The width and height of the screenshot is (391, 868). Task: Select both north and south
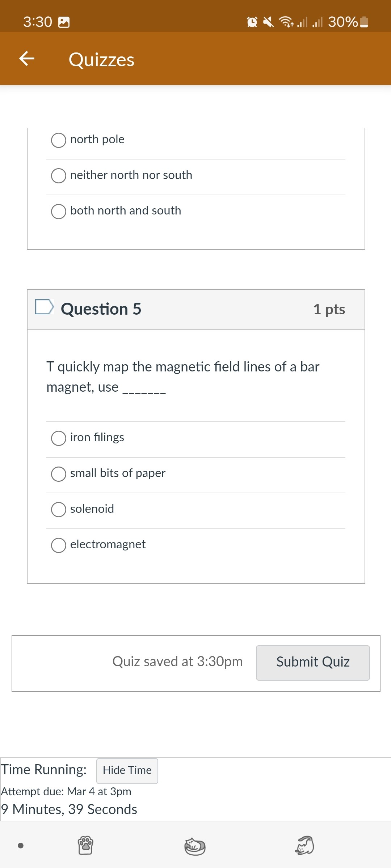(58, 212)
